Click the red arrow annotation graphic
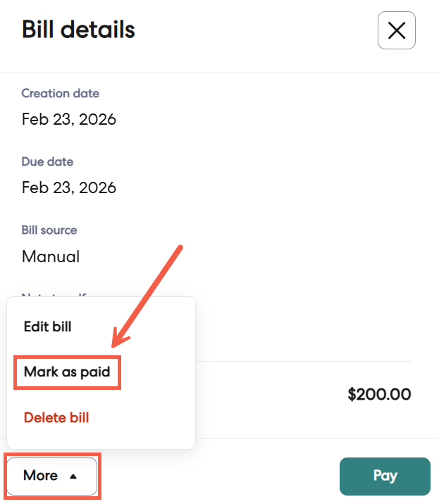The width and height of the screenshot is (439, 504). 148,296
